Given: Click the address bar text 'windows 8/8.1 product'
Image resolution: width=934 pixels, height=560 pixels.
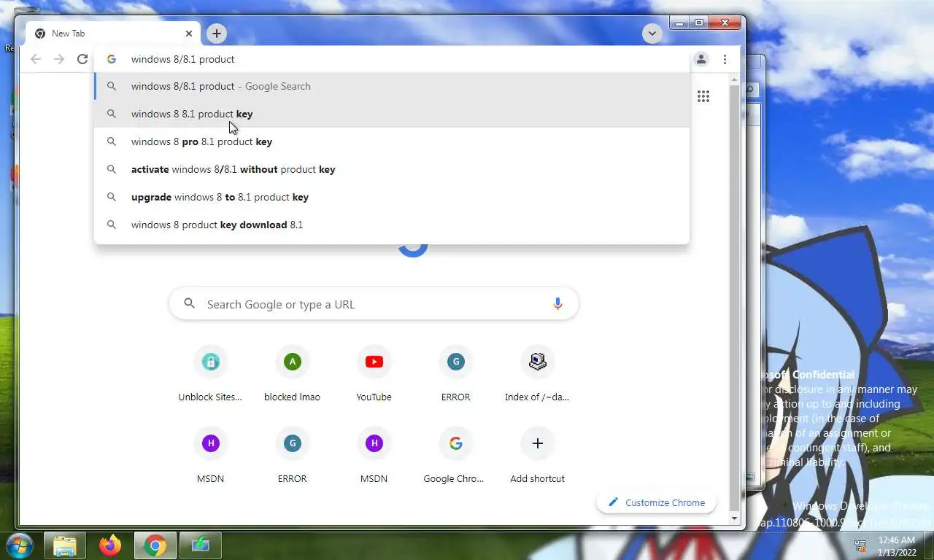Looking at the screenshot, I should click(x=182, y=59).
